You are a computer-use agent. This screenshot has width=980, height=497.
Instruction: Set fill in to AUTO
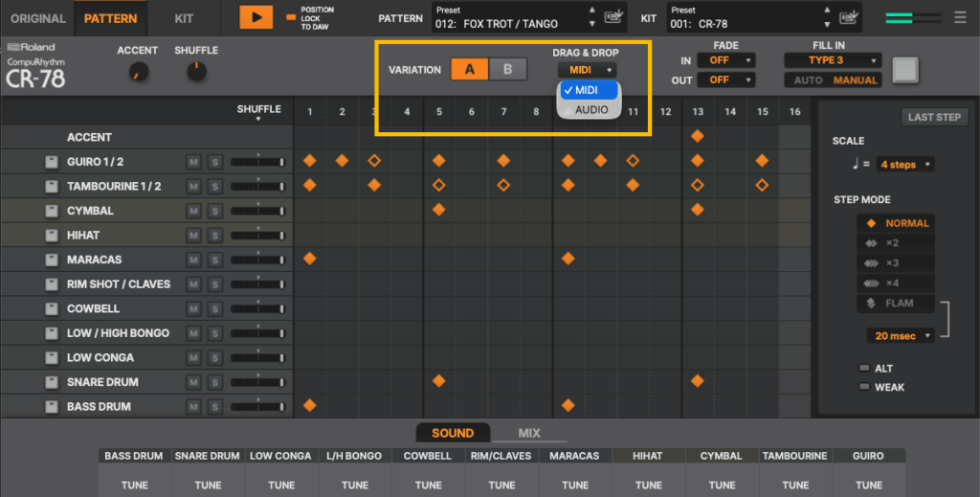tap(808, 80)
